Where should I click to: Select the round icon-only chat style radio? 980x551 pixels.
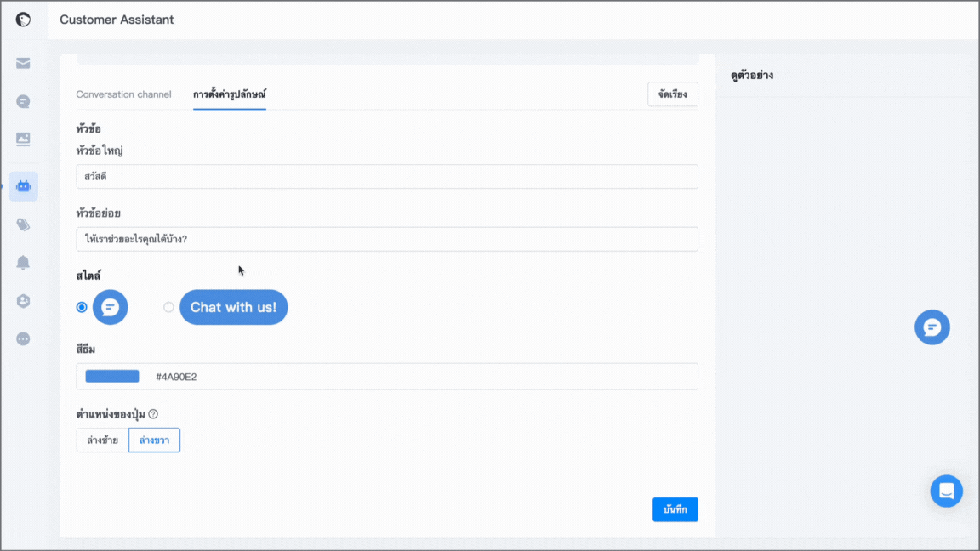[x=82, y=307]
